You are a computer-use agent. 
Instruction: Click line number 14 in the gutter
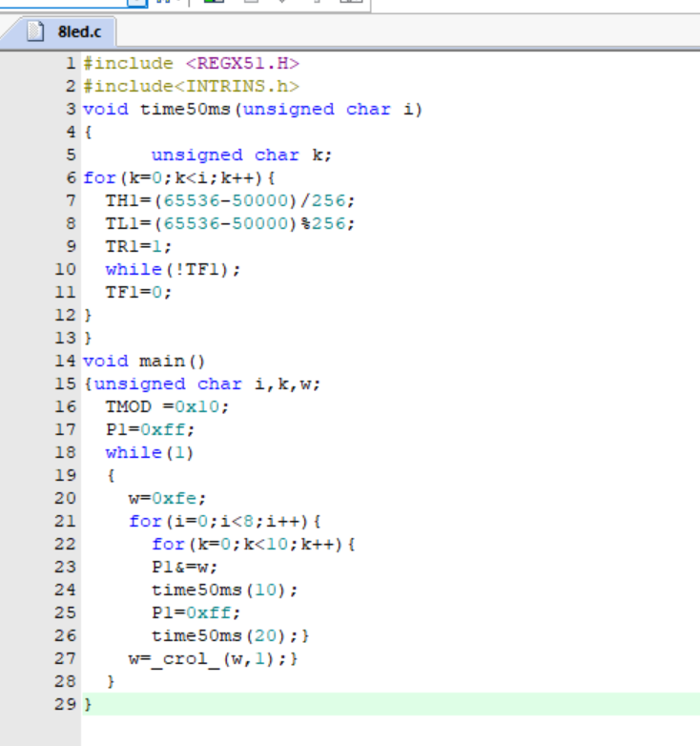coord(65,361)
